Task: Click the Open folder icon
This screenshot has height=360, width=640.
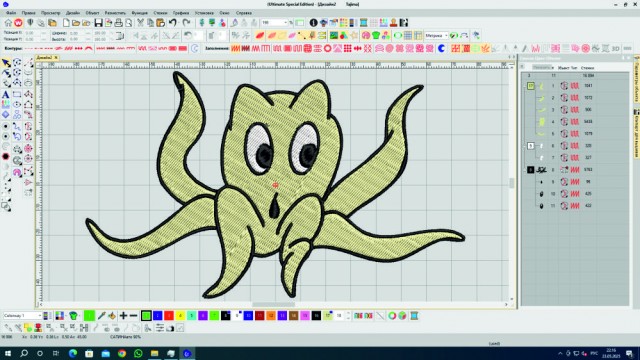Action: click(x=76, y=23)
